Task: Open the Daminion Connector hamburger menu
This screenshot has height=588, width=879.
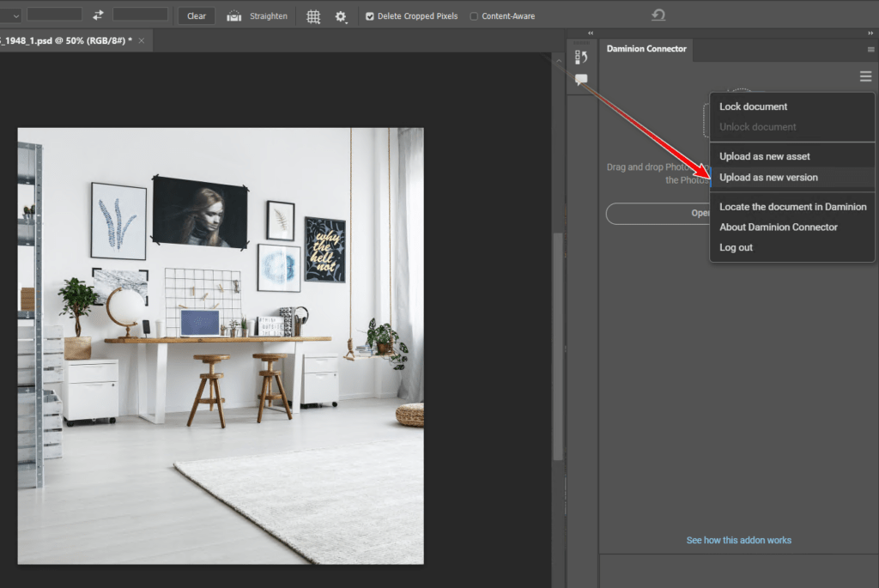Action: pyautogui.click(x=865, y=77)
